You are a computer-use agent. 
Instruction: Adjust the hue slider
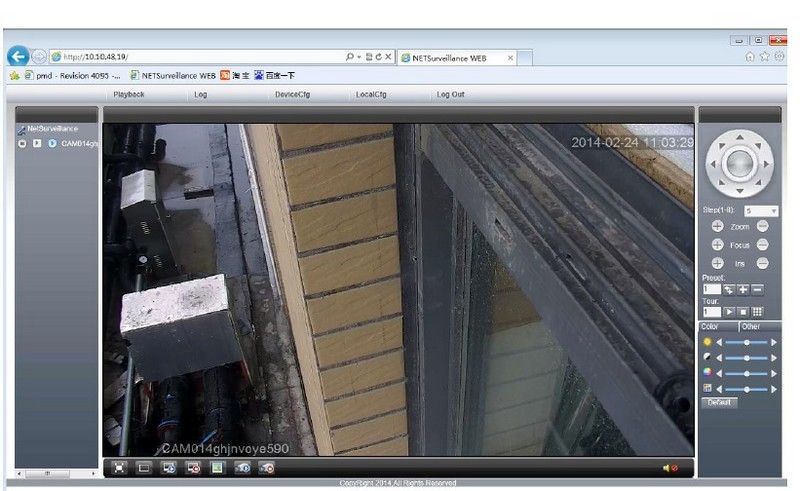(746, 389)
